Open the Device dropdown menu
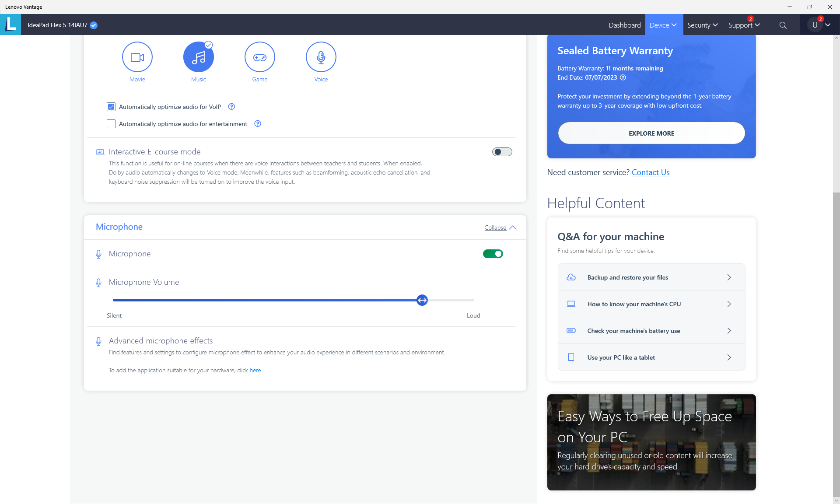The image size is (840, 504). pyautogui.click(x=663, y=25)
